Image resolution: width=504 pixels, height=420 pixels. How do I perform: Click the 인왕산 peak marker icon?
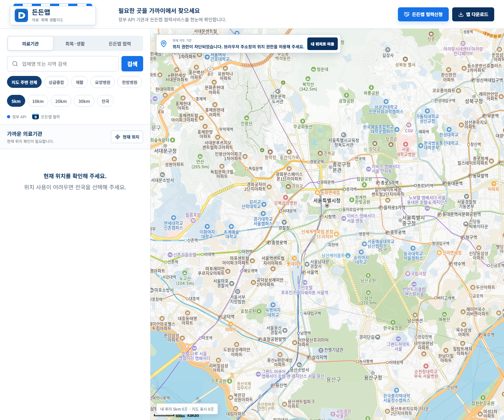[246, 118]
